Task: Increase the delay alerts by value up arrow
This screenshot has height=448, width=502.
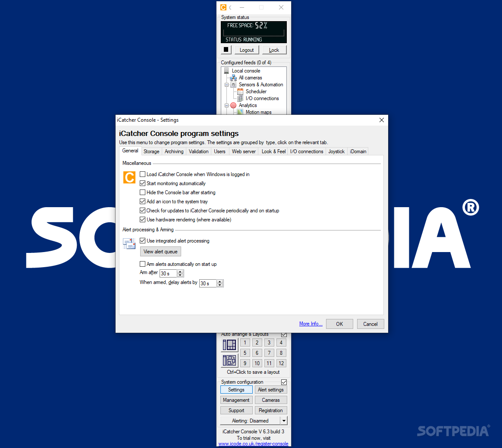Action: tap(220, 282)
